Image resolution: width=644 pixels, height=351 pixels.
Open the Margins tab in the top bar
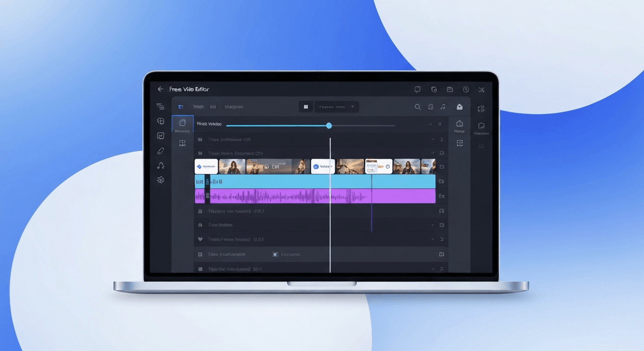coord(234,106)
